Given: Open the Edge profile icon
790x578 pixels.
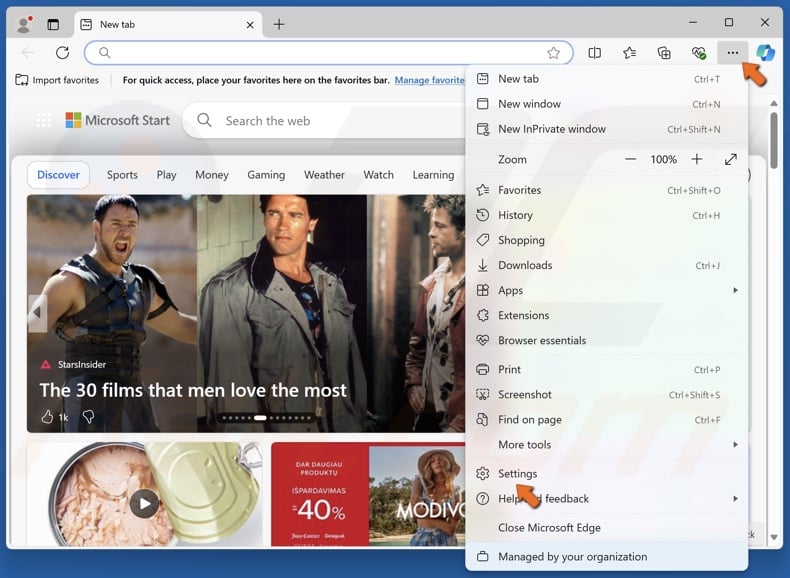Looking at the screenshot, I should [24, 24].
